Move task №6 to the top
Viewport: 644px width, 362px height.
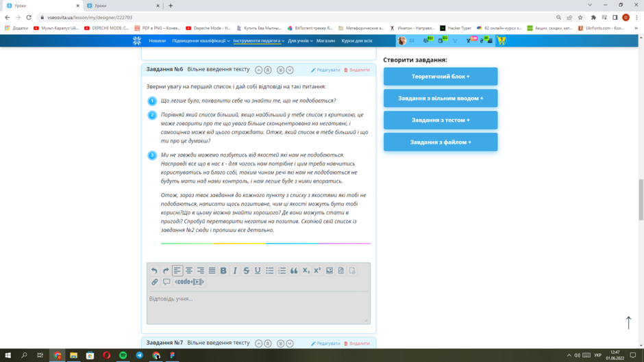click(x=268, y=70)
